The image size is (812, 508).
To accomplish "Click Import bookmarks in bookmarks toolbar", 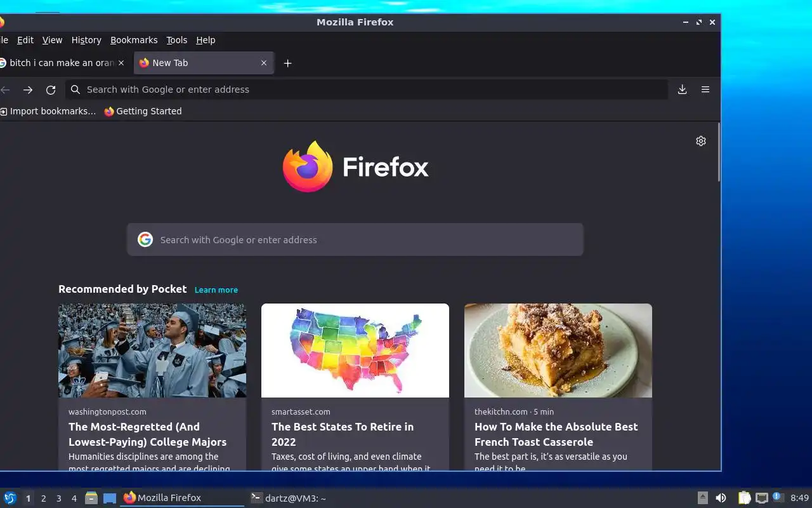I will click(48, 111).
